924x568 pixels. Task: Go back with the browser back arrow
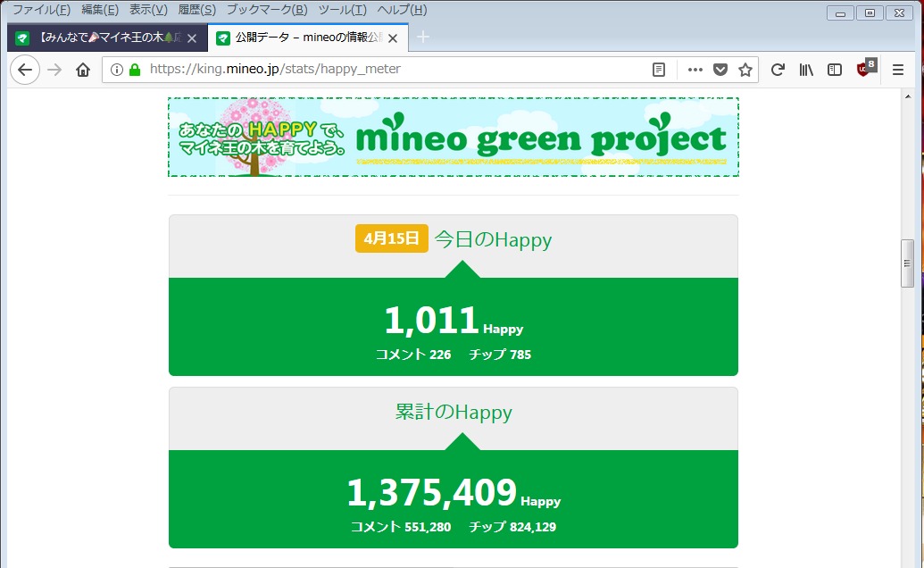point(25,70)
